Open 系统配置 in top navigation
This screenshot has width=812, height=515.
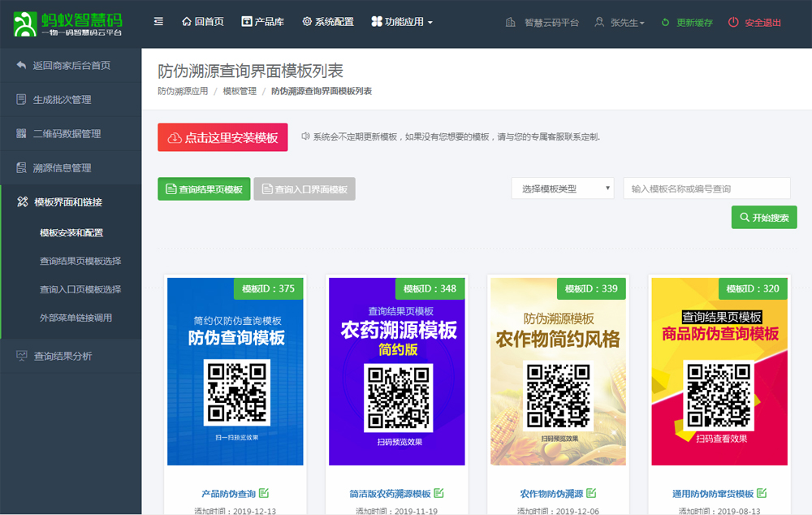click(x=328, y=22)
